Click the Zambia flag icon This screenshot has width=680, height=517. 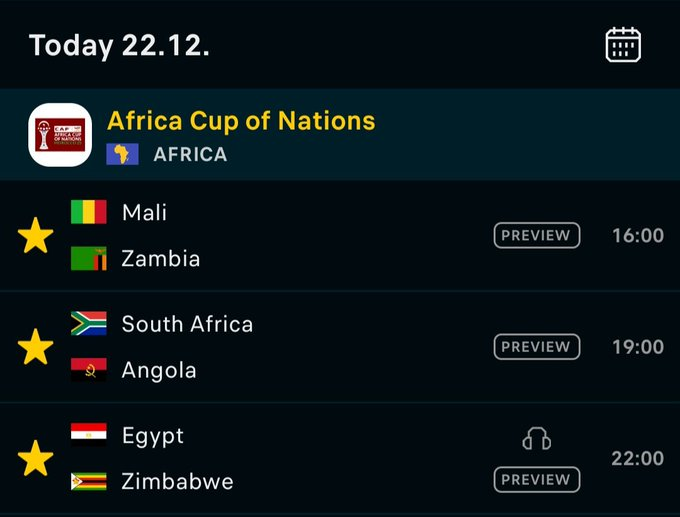(88, 258)
